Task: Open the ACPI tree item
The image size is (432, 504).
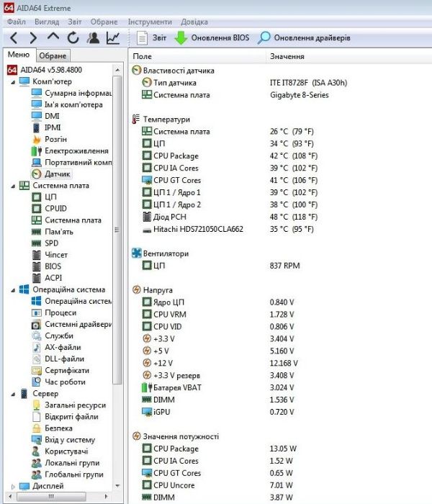Action: tap(47, 278)
